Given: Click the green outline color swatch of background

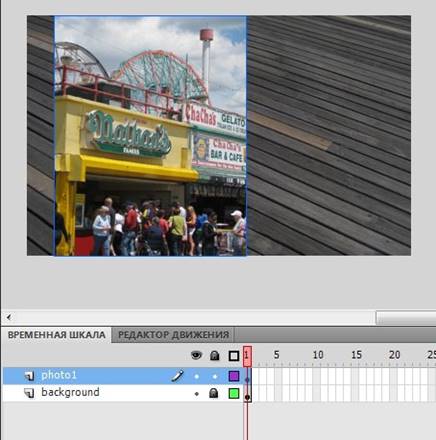Looking at the screenshot, I should [x=234, y=393].
